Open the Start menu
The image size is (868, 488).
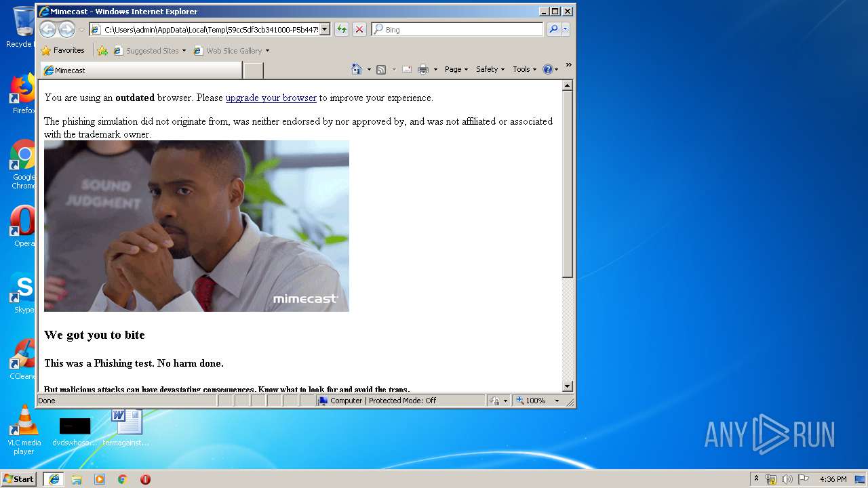19,479
